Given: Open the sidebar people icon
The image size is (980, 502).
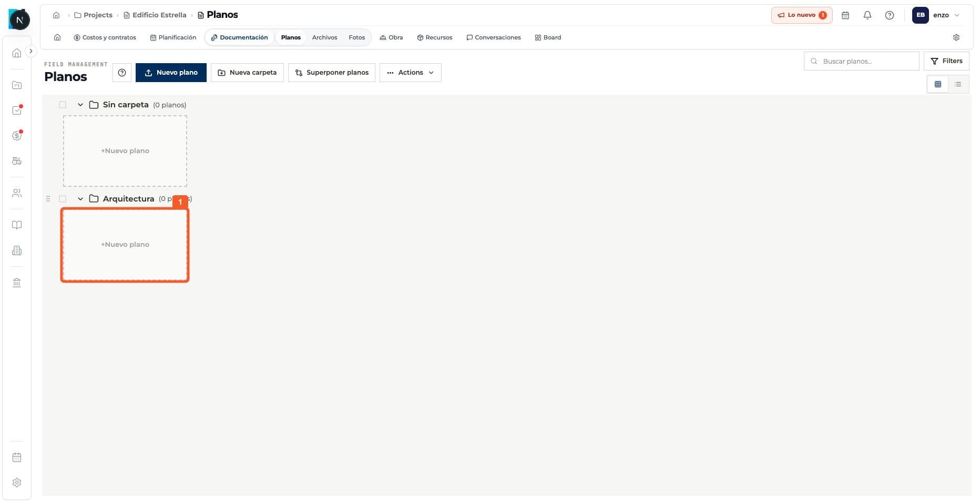Looking at the screenshot, I should click(x=17, y=193).
